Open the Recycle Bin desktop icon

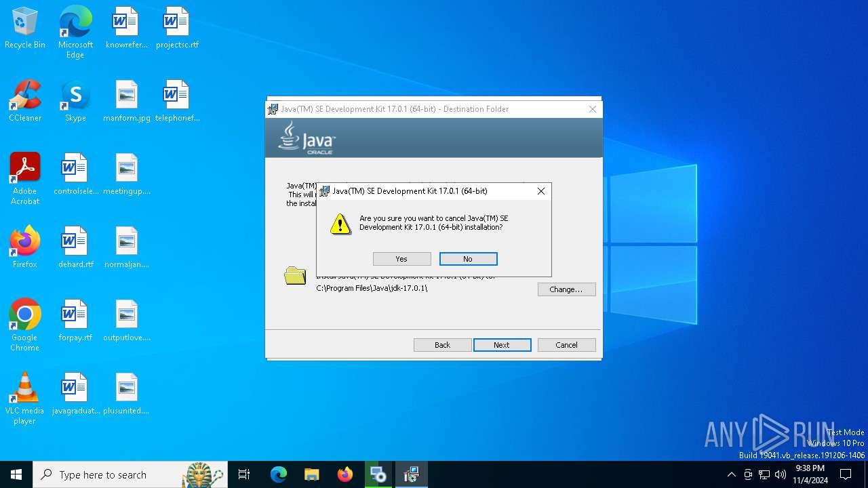(x=25, y=28)
